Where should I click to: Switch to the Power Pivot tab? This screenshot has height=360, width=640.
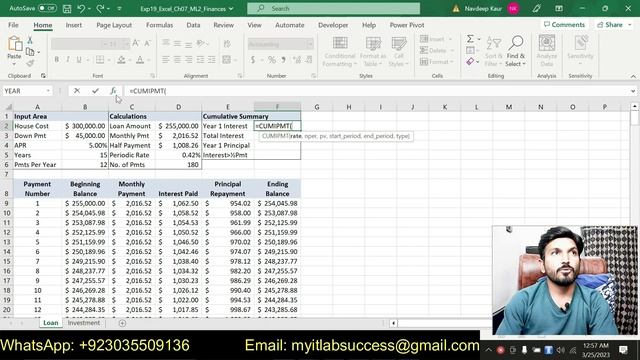[407, 25]
